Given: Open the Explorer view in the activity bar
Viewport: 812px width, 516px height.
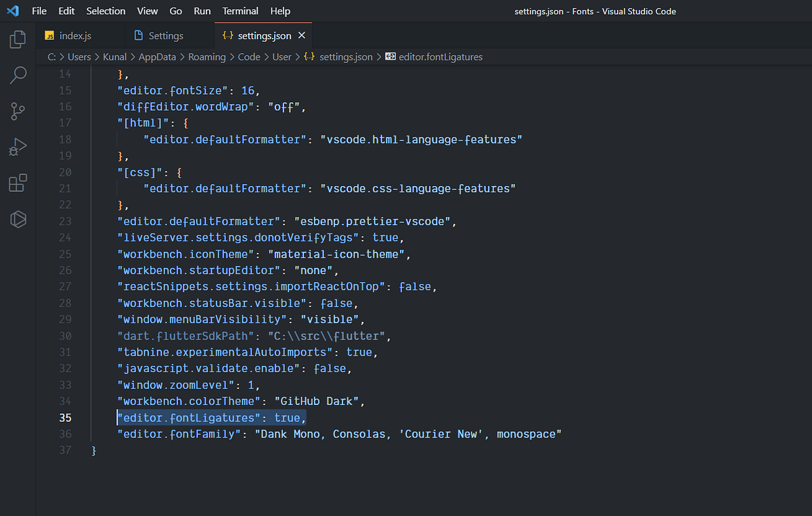Looking at the screenshot, I should (x=17, y=39).
